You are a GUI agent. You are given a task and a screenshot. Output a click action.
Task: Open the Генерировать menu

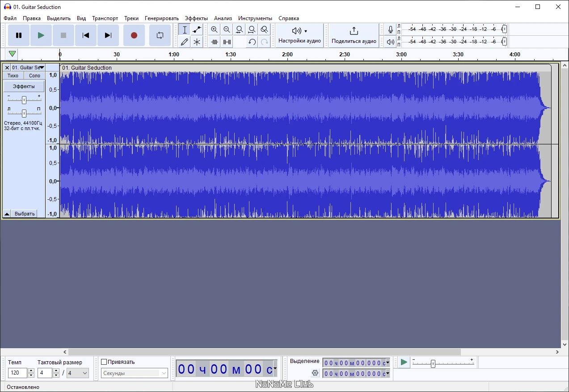161,18
